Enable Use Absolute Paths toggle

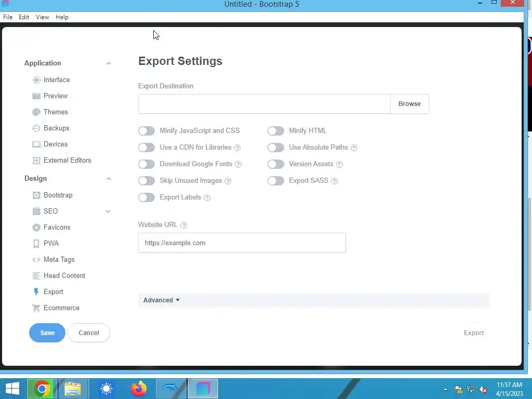[276, 148]
